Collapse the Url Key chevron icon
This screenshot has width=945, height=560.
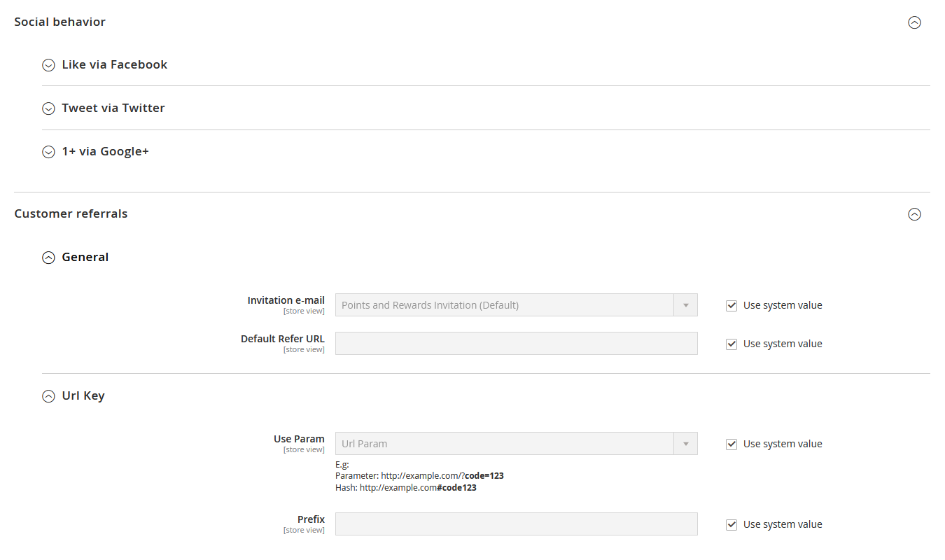pyautogui.click(x=48, y=396)
